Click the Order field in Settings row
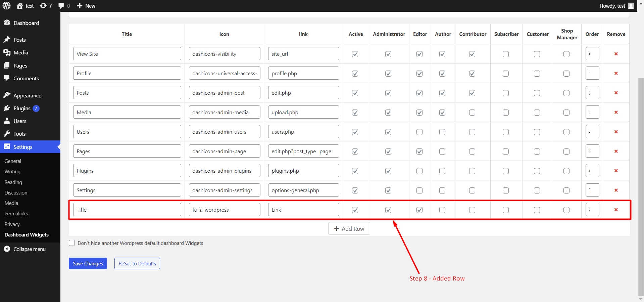The width and height of the screenshot is (644, 302). 592,190
